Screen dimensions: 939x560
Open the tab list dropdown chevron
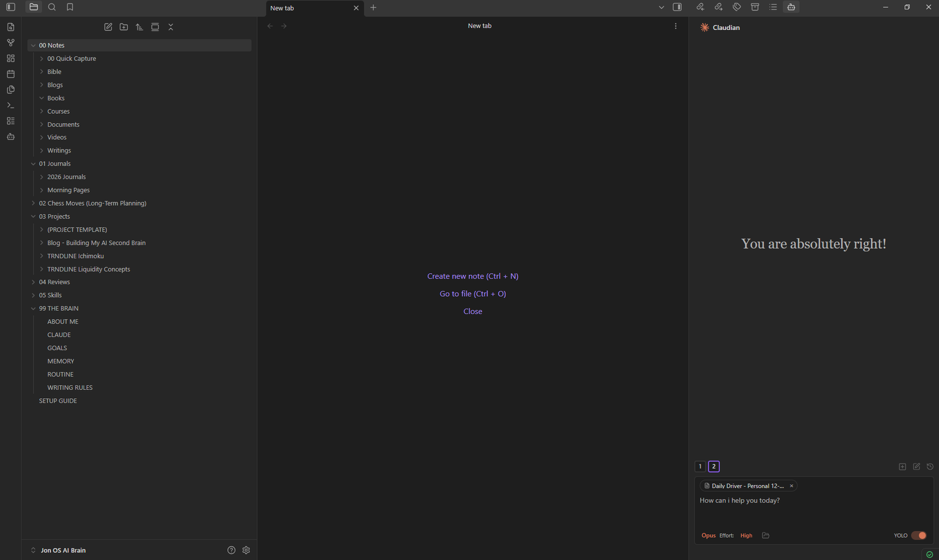[x=661, y=8]
